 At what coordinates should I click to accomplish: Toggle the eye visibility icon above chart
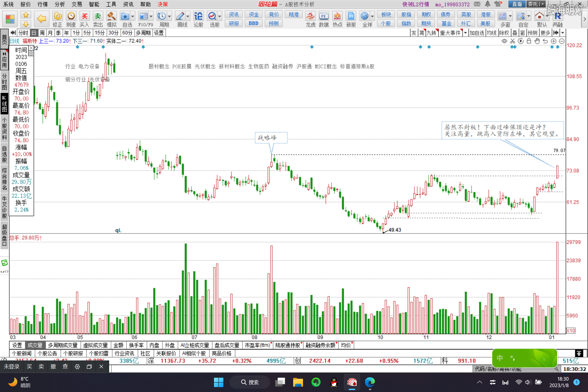coord(504,41)
